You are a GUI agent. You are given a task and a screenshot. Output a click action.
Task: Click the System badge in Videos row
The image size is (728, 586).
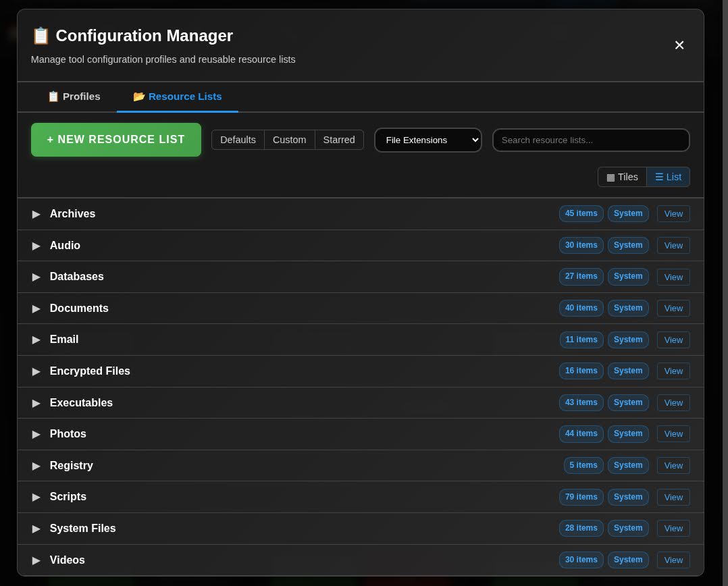pos(628,560)
